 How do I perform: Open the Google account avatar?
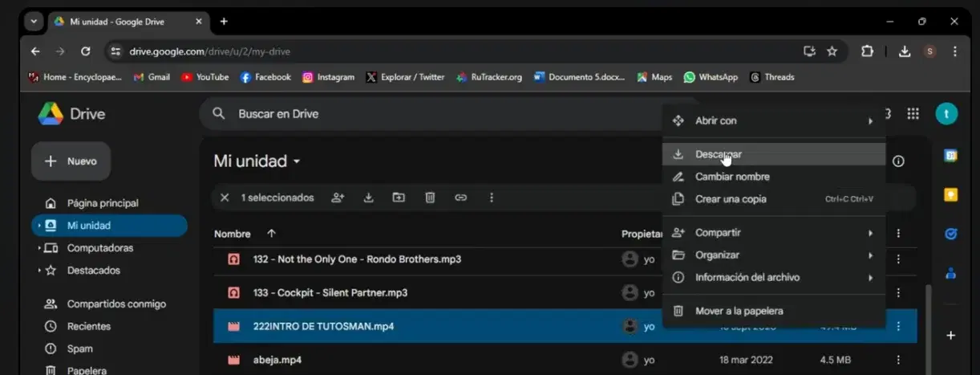coord(946,114)
